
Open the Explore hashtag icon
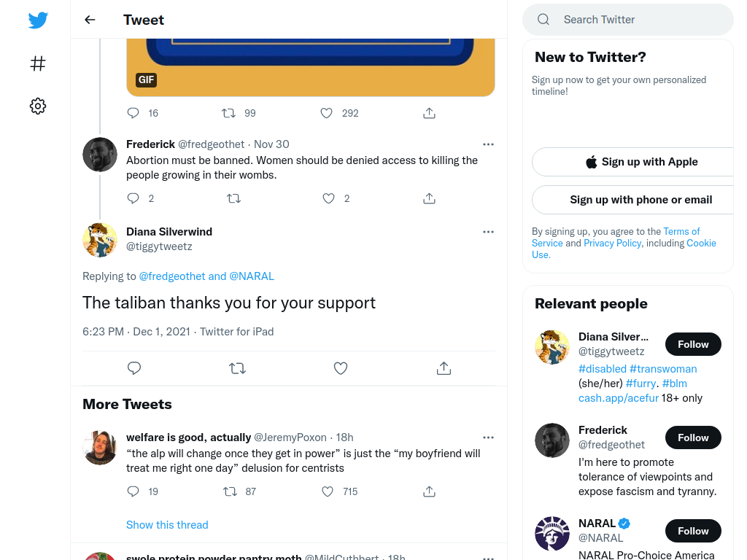point(38,63)
